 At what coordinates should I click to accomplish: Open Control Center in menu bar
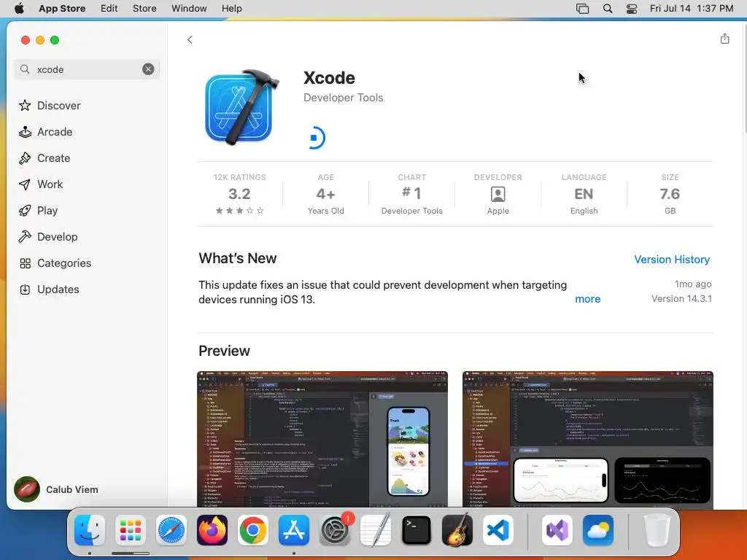point(632,9)
